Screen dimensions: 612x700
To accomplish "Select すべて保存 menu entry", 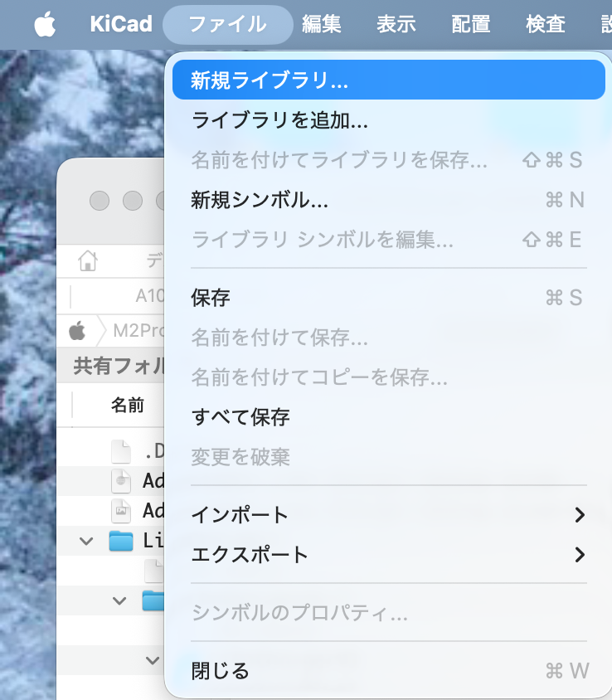I will (389, 417).
